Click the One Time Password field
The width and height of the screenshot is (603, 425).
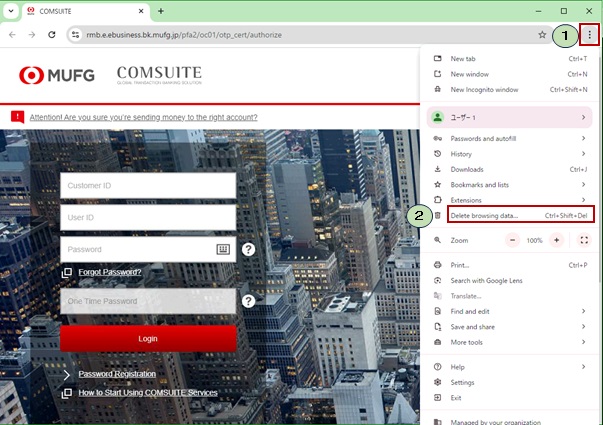coord(148,301)
